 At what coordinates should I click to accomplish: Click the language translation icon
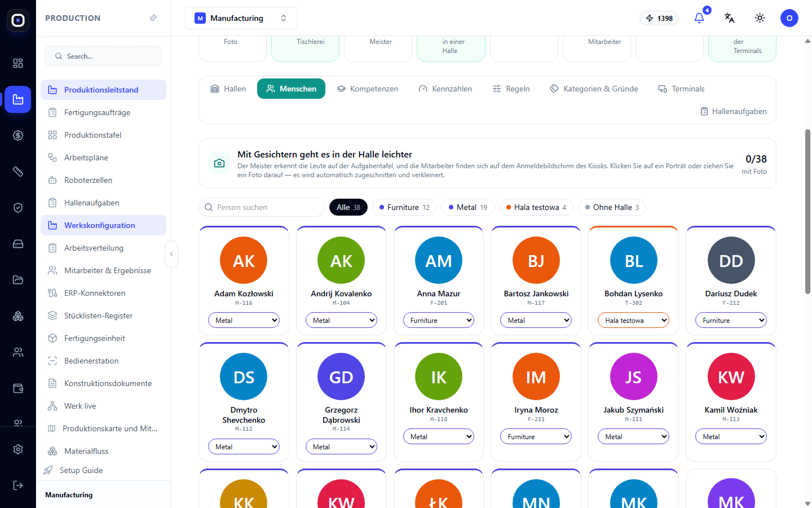click(729, 18)
